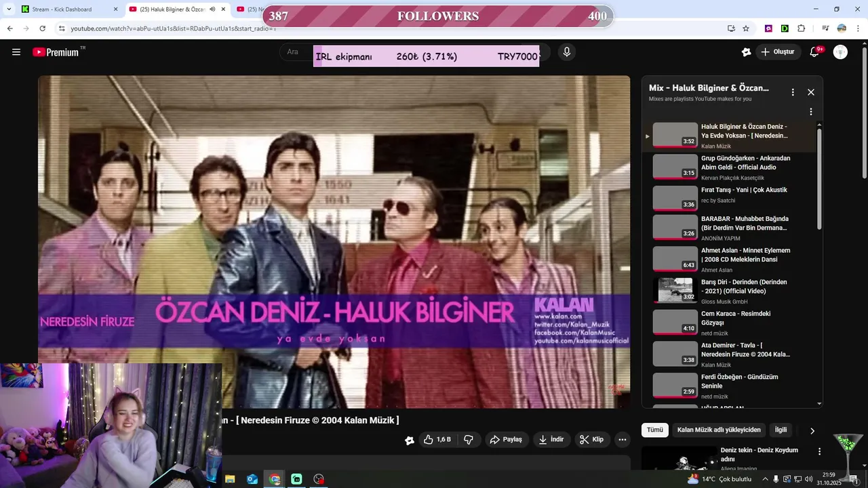
Task: Reload the page with the refresh icon
Action: click(42, 28)
